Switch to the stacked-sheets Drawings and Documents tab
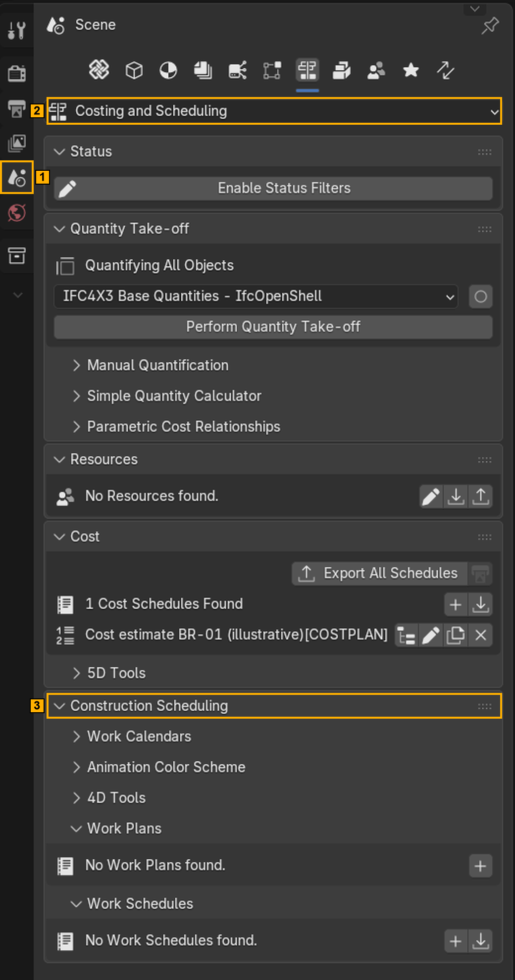 click(x=203, y=70)
